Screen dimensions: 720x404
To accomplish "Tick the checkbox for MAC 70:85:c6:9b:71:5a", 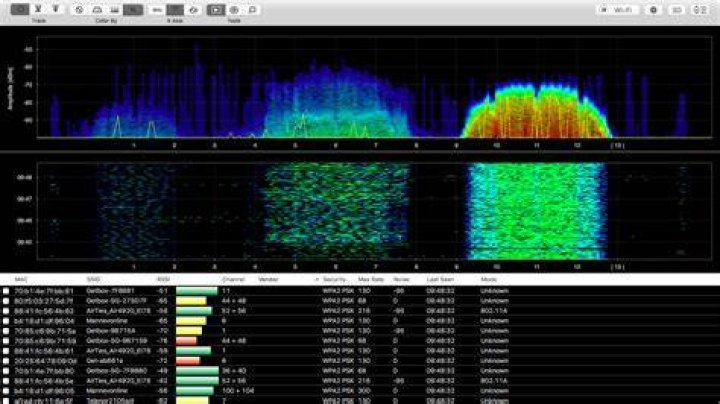I will click(6, 331).
